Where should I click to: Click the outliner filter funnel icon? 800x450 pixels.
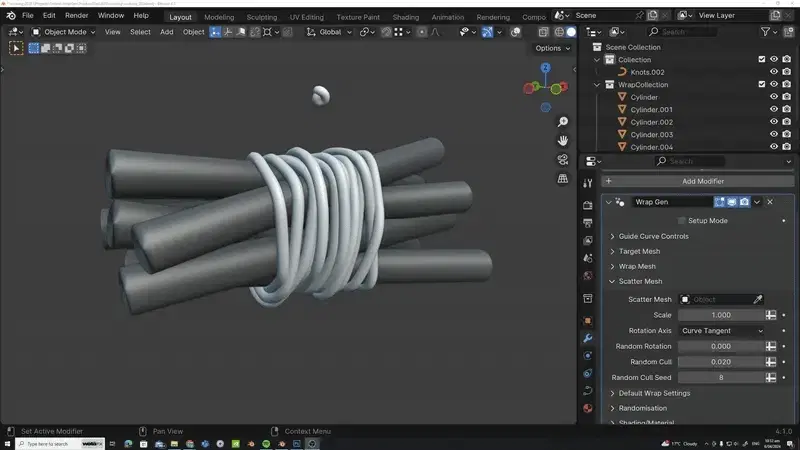pyautogui.click(x=767, y=32)
